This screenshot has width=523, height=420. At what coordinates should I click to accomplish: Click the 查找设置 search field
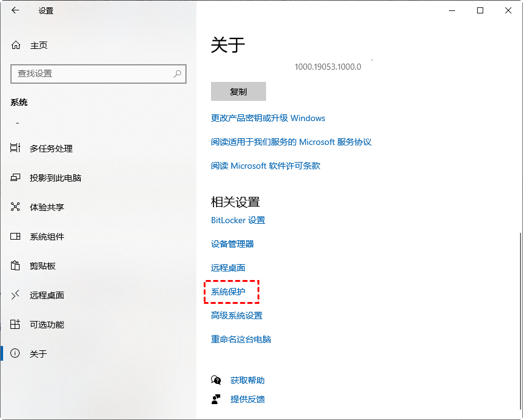pos(98,73)
